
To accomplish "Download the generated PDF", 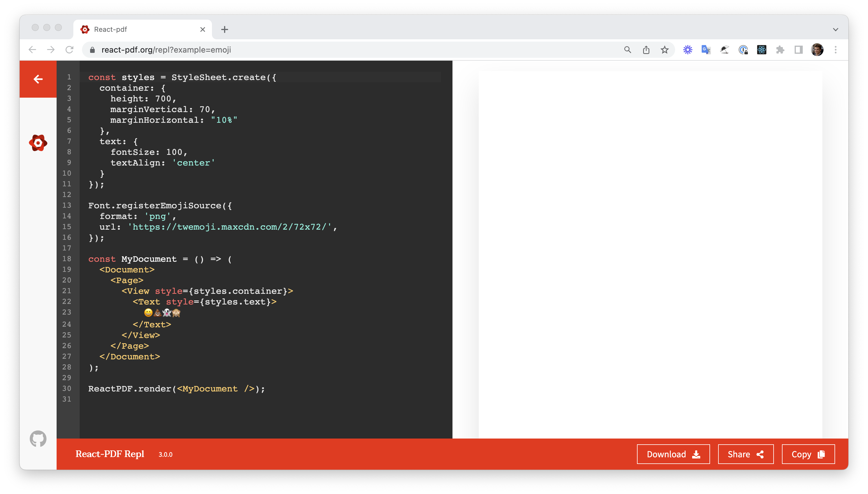I will [673, 454].
